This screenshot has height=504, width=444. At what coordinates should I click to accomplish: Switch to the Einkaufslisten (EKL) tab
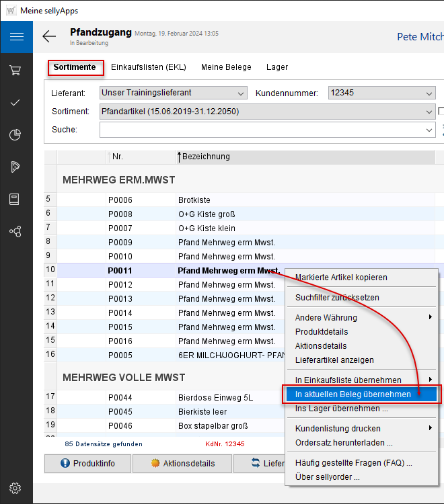[x=148, y=67]
